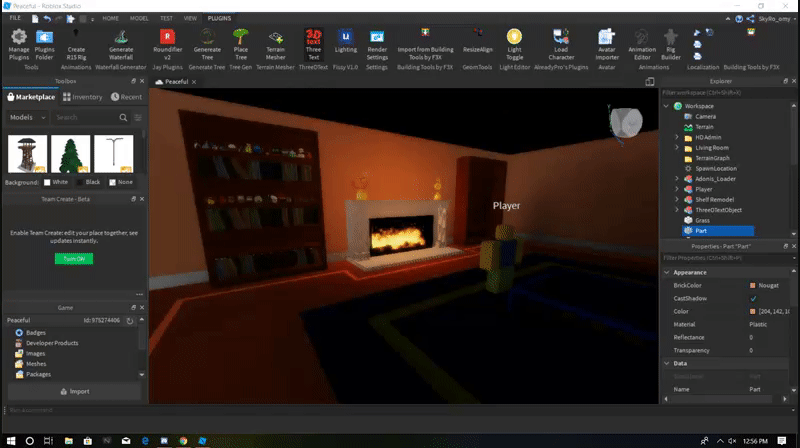
Task: Open the Models category dropdown
Action: click(28, 117)
